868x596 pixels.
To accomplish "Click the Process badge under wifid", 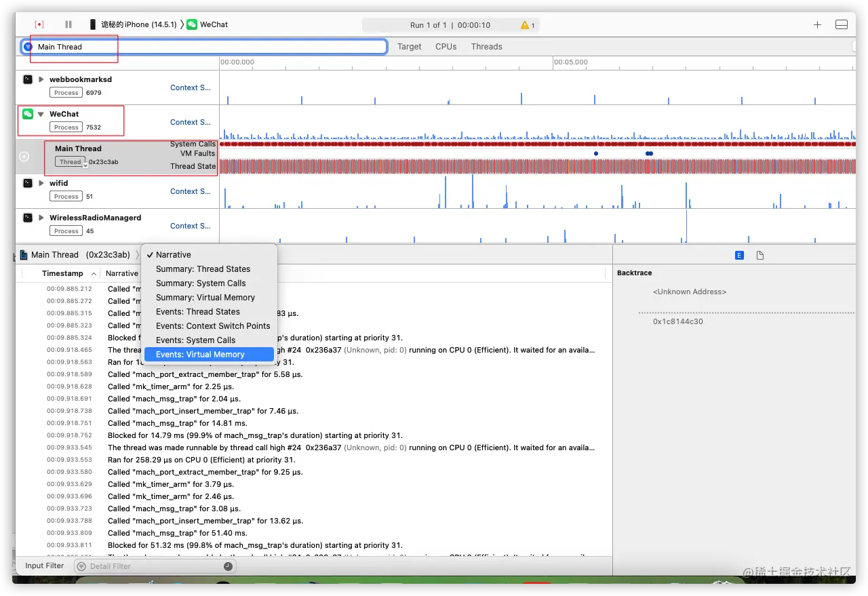I will [x=66, y=196].
